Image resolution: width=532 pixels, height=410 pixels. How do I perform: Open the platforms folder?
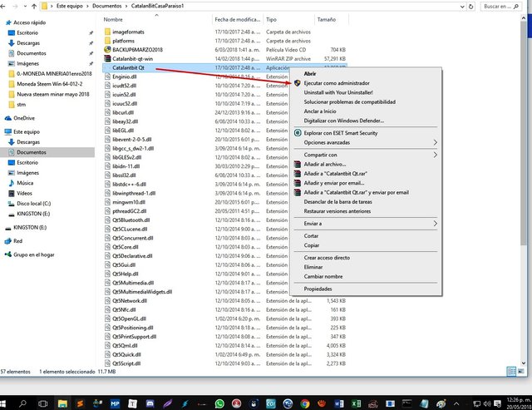124,41
